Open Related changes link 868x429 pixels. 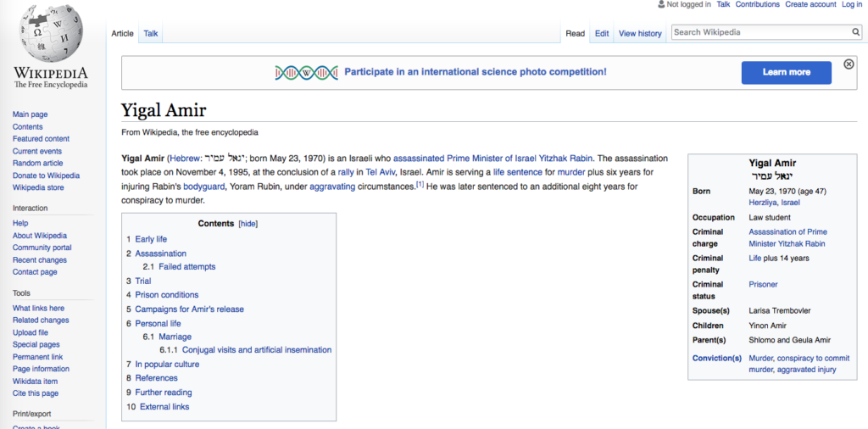[x=41, y=320]
